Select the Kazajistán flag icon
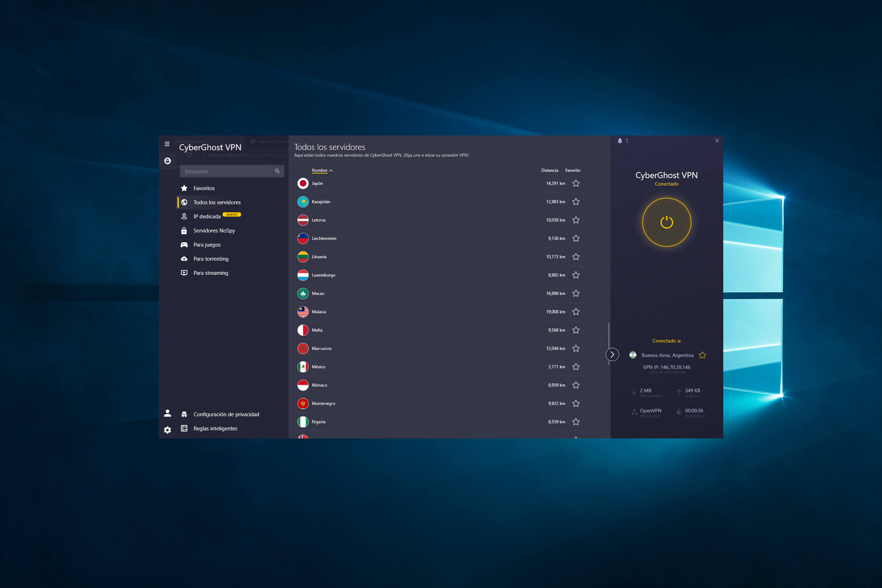This screenshot has height=588, width=882. click(x=303, y=202)
